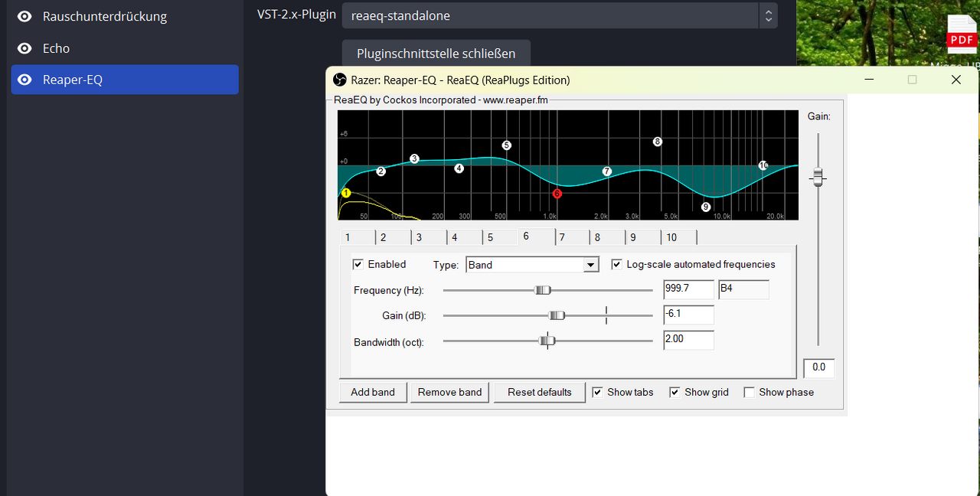Switch to band tab 8
This screenshot has width=980, height=496.
tap(606, 237)
